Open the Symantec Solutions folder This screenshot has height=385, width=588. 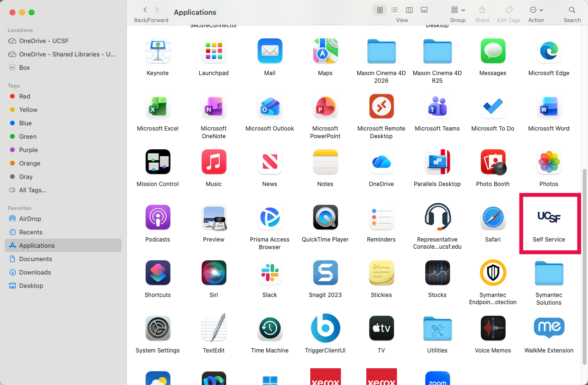(x=549, y=273)
